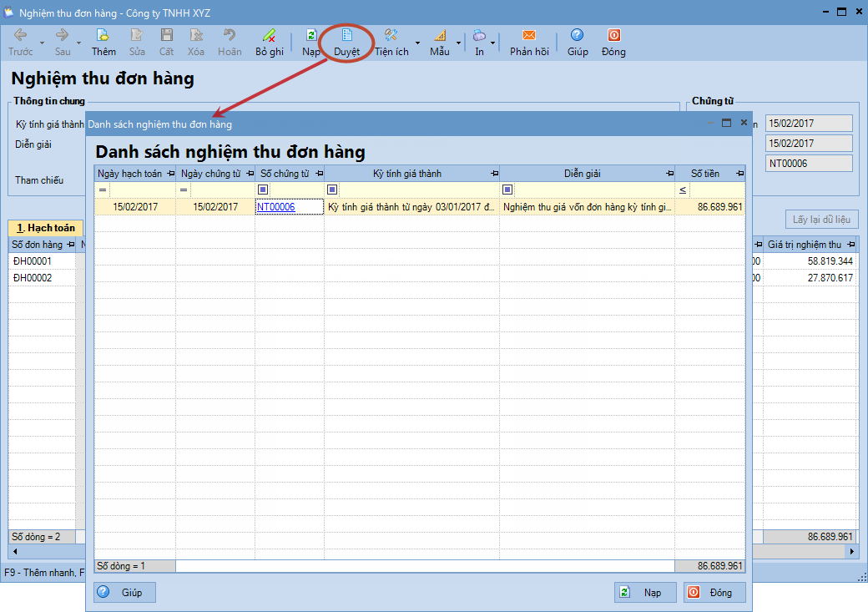Screen dimensions: 868x612
Task: Click the Thêm (Add) toolbar icon
Action: tap(103, 36)
